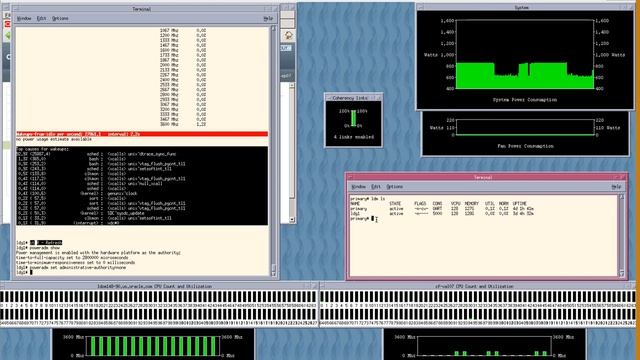Click UPTIME header in ldm output

[x=519, y=204]
